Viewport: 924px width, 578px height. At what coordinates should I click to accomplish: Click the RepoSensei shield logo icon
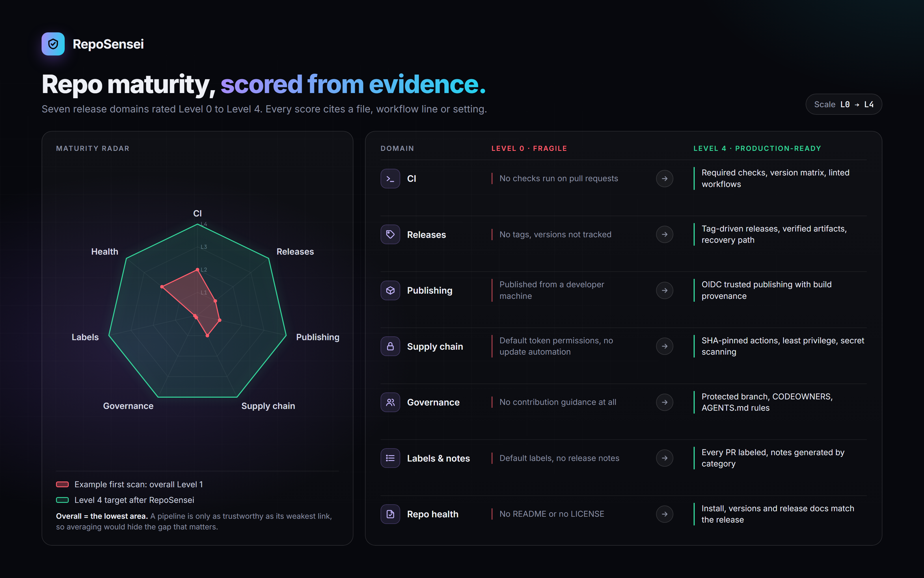point(53,44)
